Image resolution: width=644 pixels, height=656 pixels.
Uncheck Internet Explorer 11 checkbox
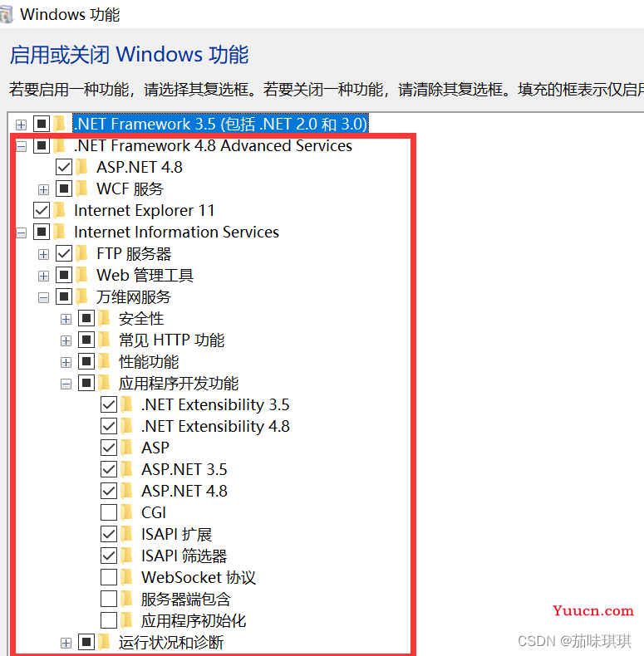[x=42, y=210]
